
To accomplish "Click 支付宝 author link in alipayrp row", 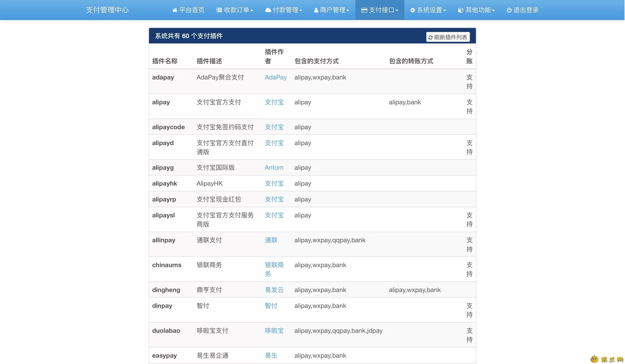I will pos(274,199).
